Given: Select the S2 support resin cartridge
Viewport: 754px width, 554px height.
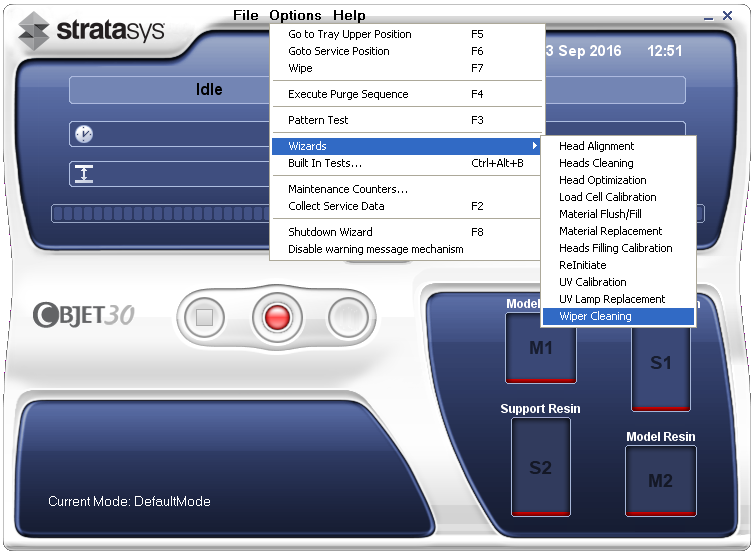Looking at the screenshot, I should (540, 467).
